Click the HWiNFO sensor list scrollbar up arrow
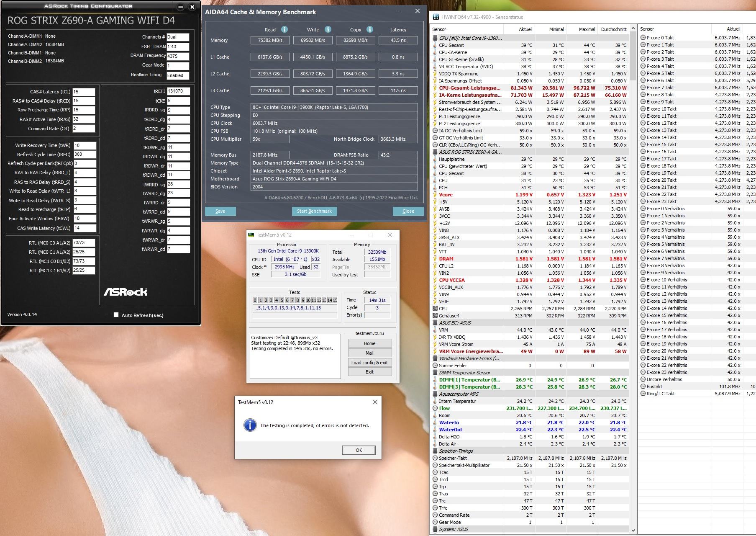The image size is (756, 536). (633, 29)
